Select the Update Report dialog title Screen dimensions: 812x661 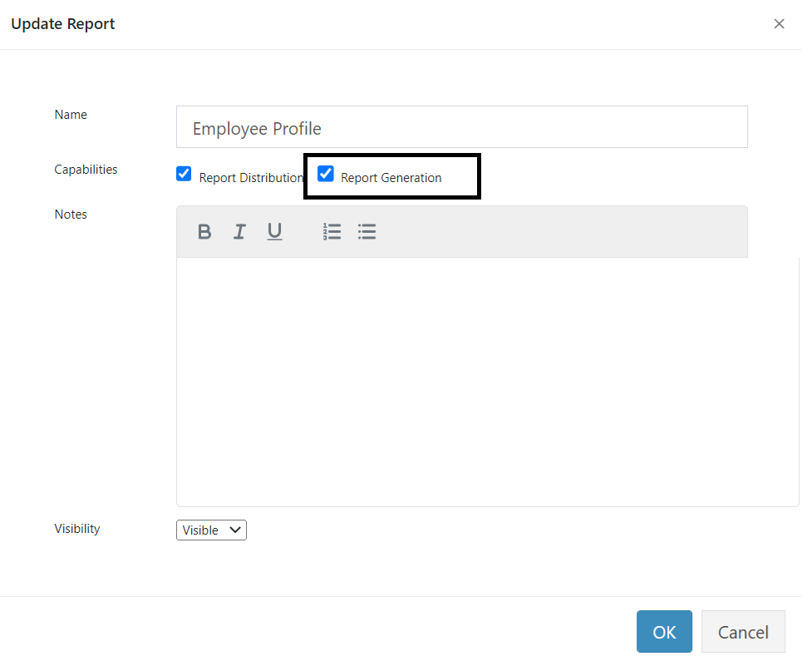[x=62, y=23]
